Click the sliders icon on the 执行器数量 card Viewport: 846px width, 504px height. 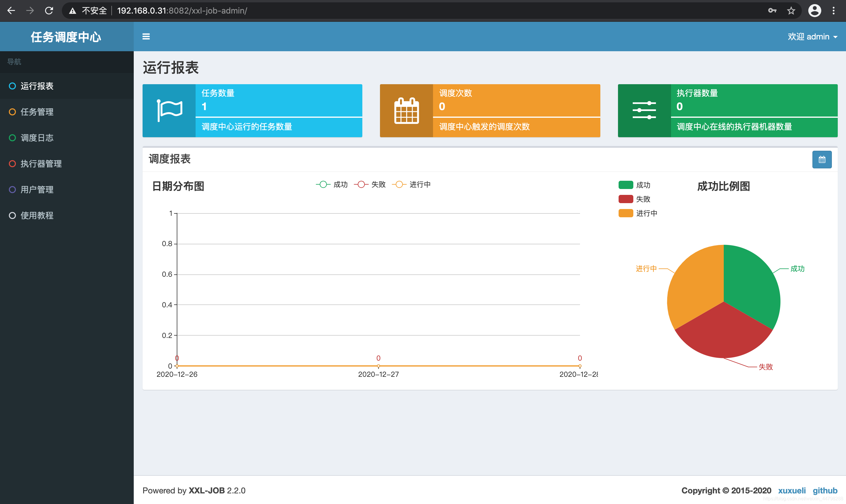pos(644,110)
